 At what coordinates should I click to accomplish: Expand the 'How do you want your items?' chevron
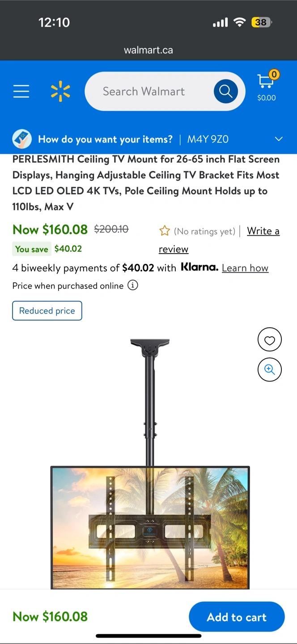(279, 139)
